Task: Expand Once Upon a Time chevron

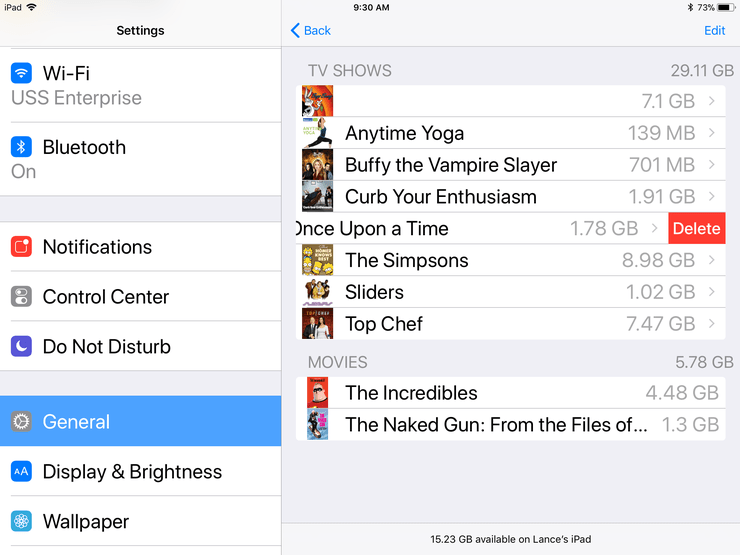Action: (x=655, y=228)
